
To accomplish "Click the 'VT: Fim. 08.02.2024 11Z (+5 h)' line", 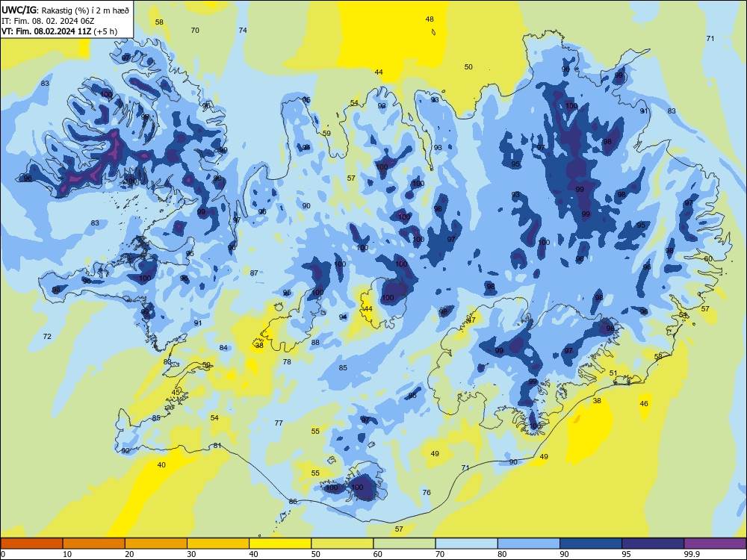I will [59, 31].
